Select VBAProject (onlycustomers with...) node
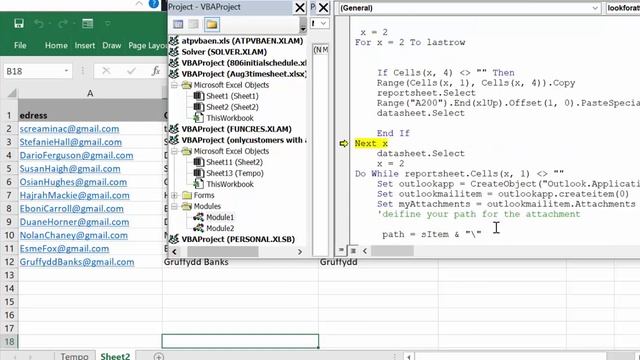The width and height of the screenshot is (640, 360). 244,140
